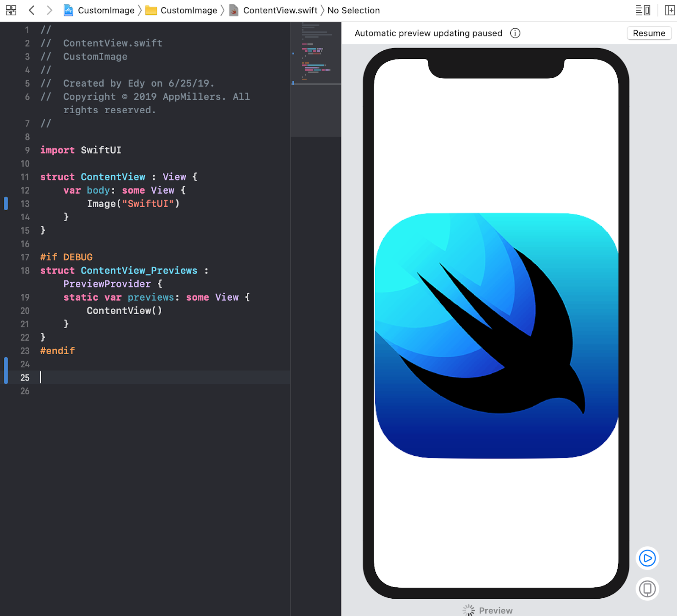Click the "struct ContentView_Previews :" line

(x=124, y=271)
